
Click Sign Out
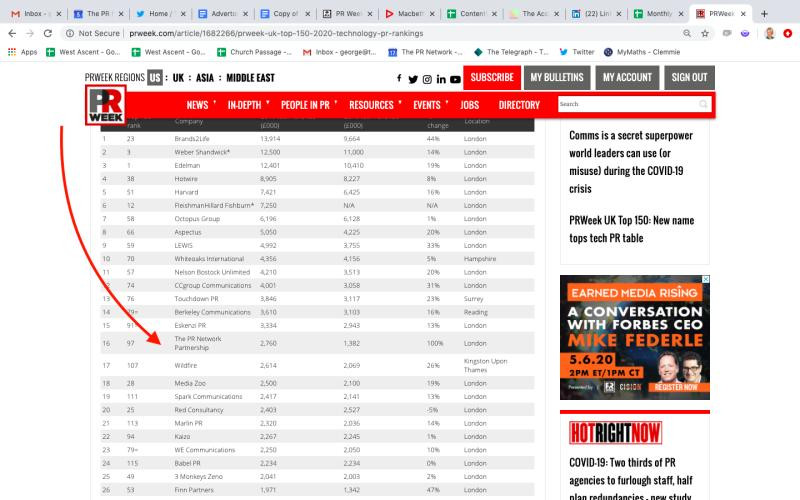[689, 78]
